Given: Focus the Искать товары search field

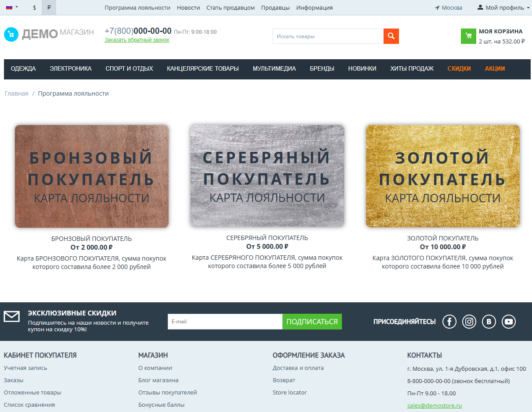Looking at the screenshot, I should tap(328, 36).
